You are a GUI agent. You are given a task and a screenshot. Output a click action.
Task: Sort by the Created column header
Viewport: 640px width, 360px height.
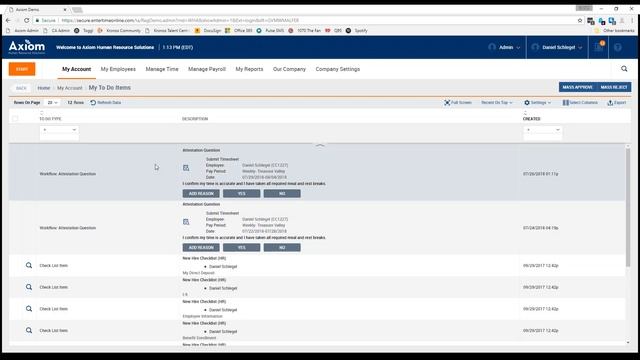click(x=531, y=119)
